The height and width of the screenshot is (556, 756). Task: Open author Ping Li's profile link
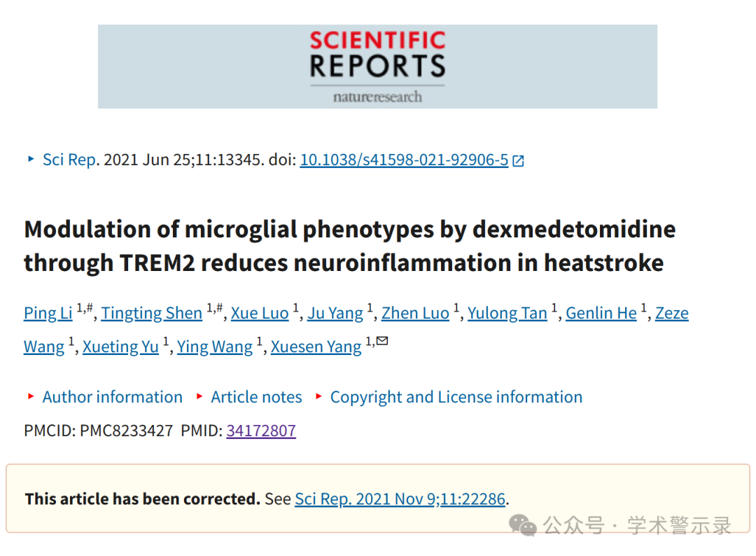coord(48,313)
